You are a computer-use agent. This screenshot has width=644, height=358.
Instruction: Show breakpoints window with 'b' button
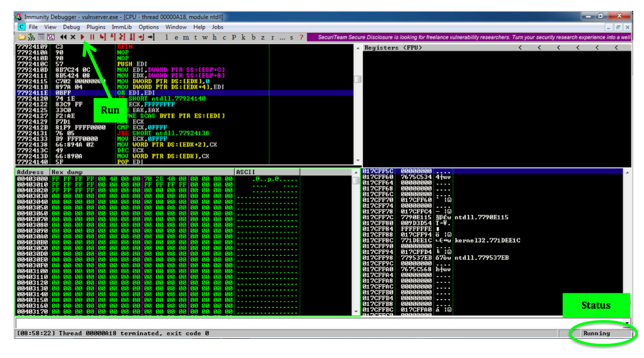[x=253, y=37]
